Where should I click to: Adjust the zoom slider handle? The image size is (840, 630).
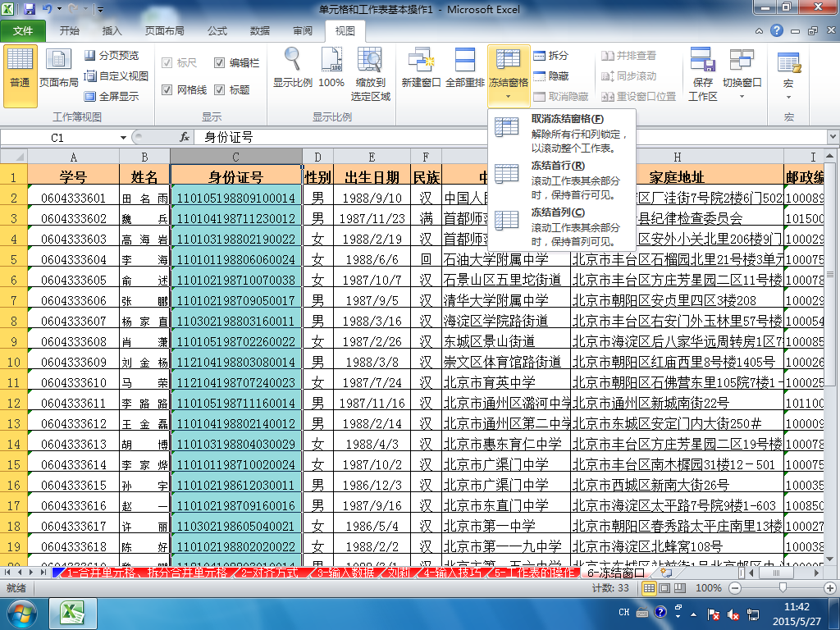783,588
